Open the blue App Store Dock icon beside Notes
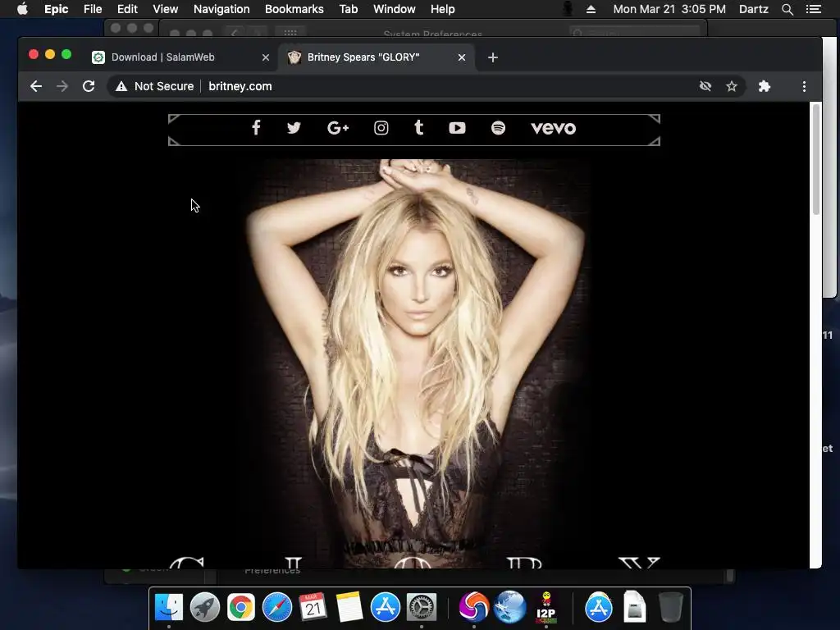The width and height of the screenshot is (840, 630). pyautogui.click(x=386, y=607)
